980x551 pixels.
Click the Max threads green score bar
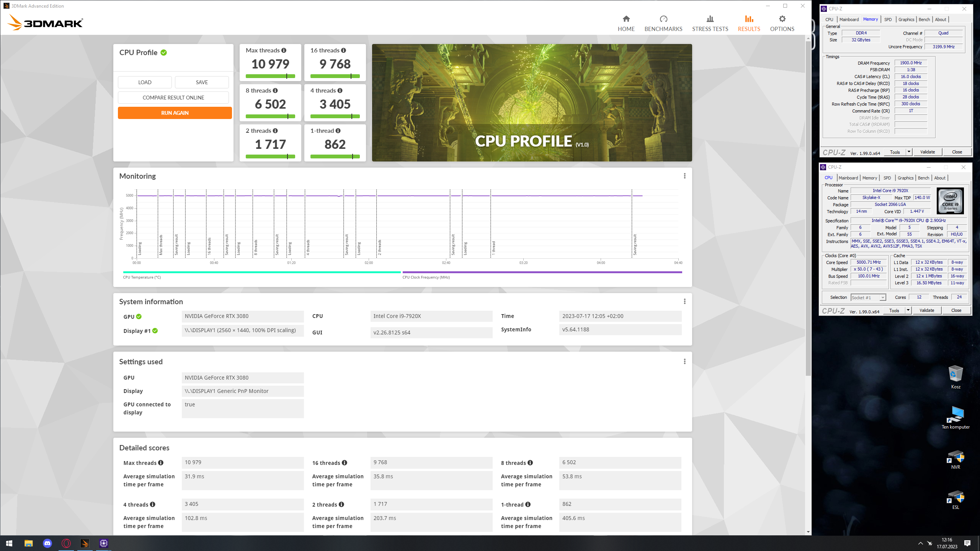tap(270, 76)
